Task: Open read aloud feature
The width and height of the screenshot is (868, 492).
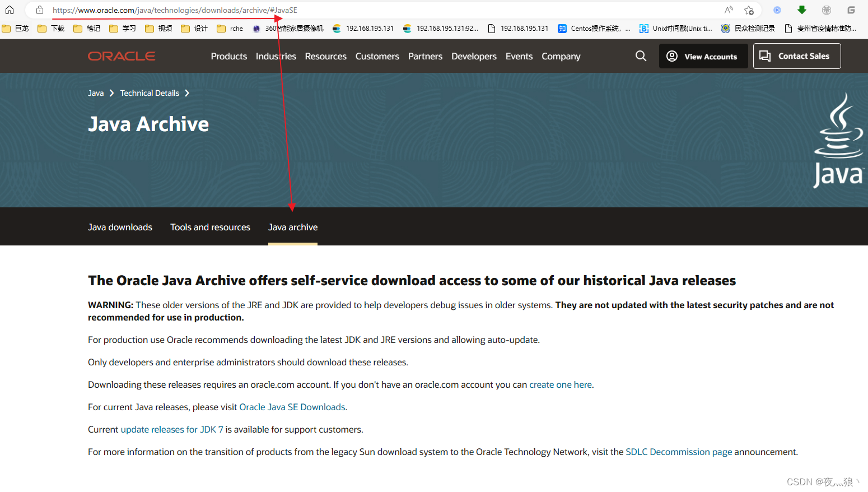Action: 729,10
